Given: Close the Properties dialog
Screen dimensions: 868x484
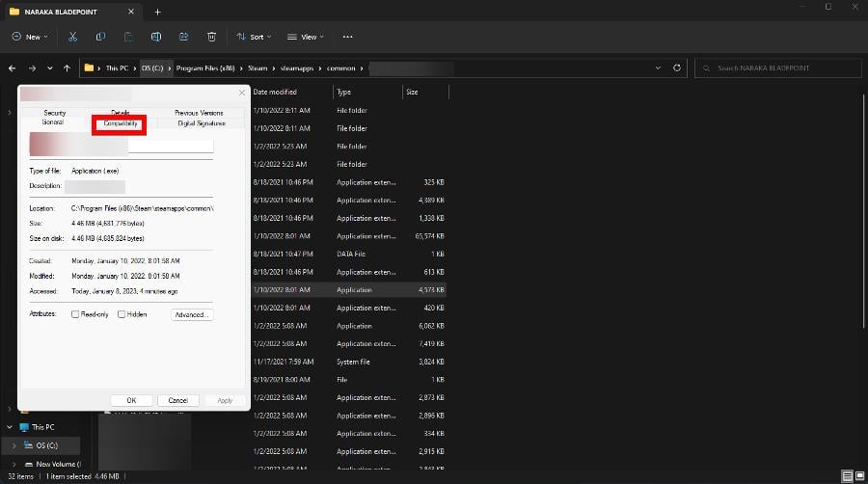Looking at the screenshot, I should pos(242,93).
